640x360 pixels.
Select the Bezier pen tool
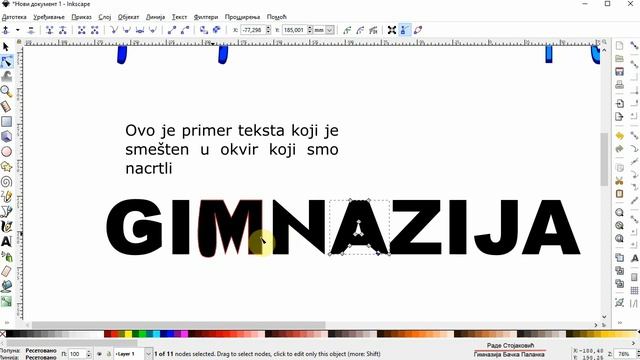(x=6, y=211)
